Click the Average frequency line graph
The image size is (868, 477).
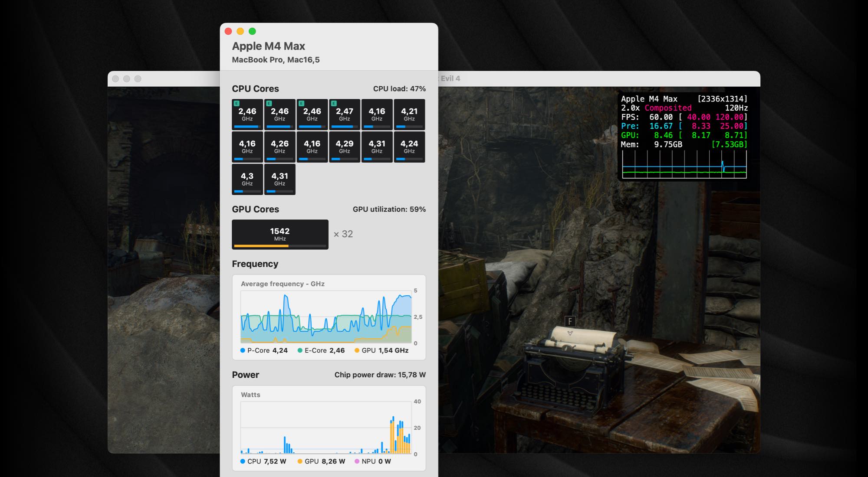pyautogui.click(x=326, y=317)
